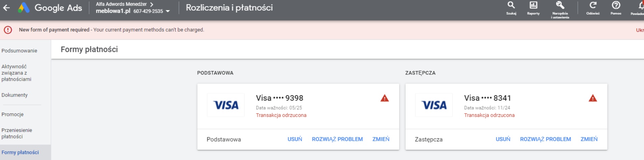The width and height of the screenshot is (644, 160).
Task: Click warning triangle on Visa 8341
Action: (x=593, y=98)
